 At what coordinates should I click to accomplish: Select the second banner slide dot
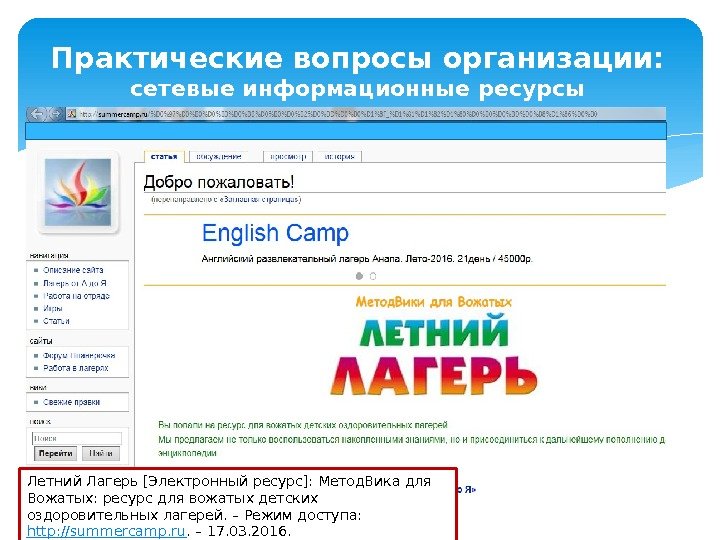pos(373,276)
